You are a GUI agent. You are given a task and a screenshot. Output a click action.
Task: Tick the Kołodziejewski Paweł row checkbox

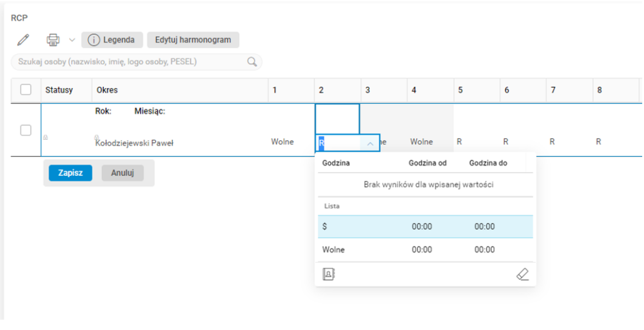point(26,130)
